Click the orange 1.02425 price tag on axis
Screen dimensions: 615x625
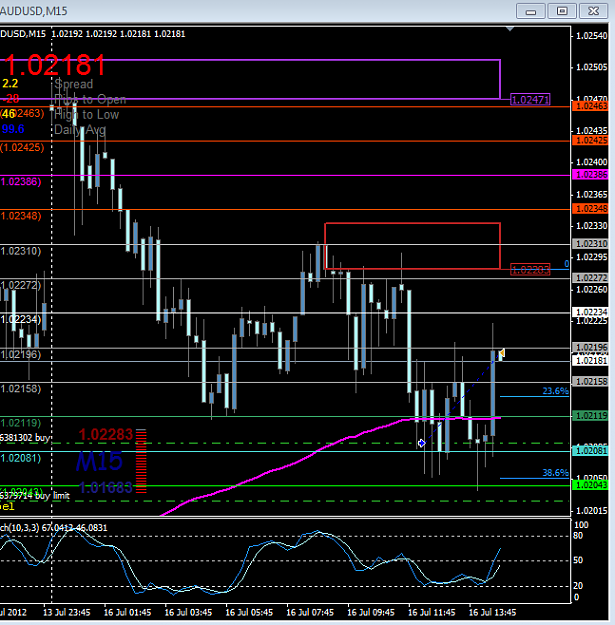pos(590,140)
